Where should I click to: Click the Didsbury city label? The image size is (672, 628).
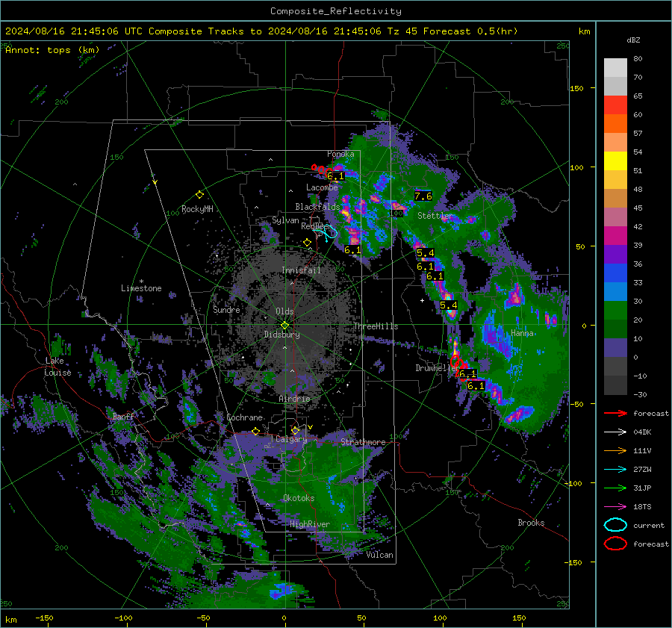point(281,335)
